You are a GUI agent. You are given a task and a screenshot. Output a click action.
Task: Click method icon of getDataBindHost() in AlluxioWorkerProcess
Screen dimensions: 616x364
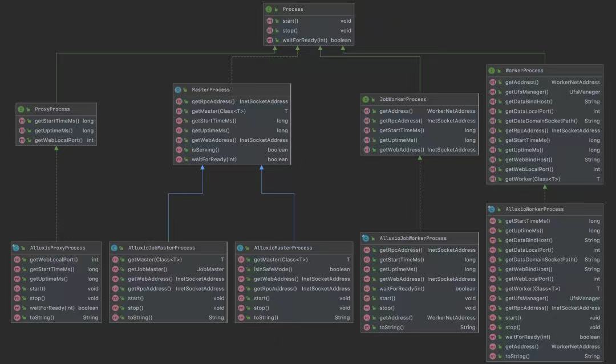[x=493, y=240]
